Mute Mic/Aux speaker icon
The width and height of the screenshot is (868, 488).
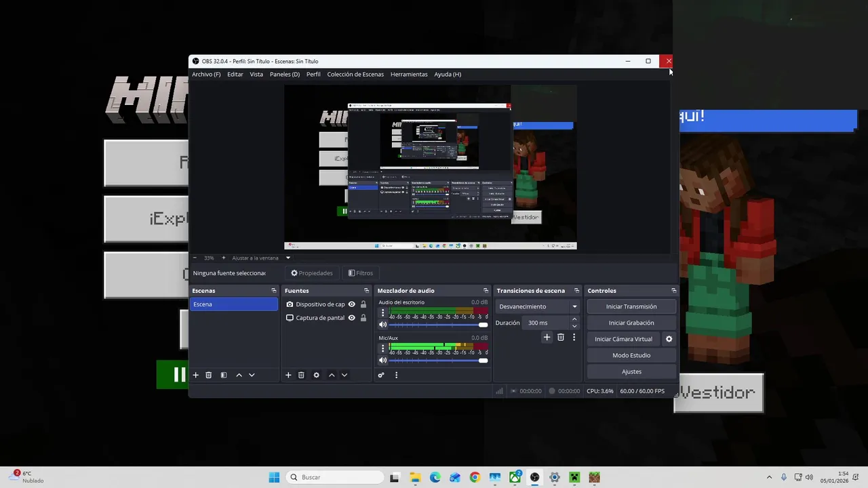pos(382,360)
